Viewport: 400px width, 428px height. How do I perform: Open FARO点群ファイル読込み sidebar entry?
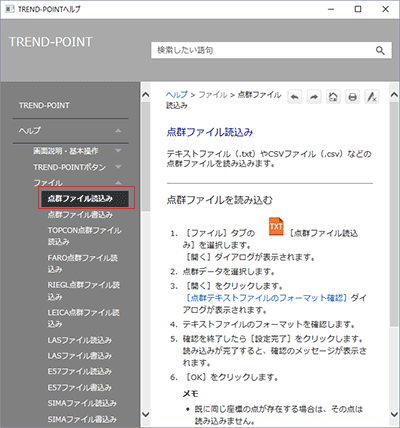pos(83,263)
